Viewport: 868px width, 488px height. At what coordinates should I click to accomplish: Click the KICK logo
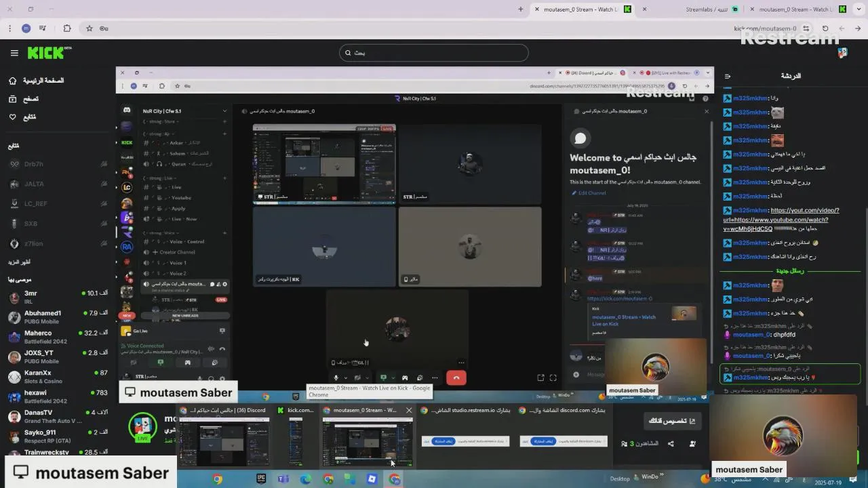click(50, 52)
